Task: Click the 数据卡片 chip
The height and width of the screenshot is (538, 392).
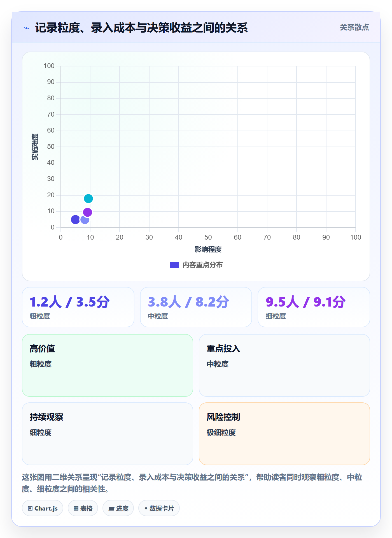Action: tap(159, 508)
